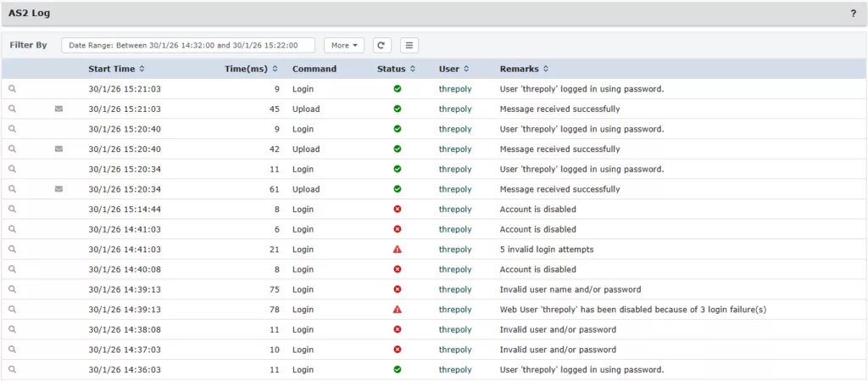
Task: Open threpoly link on 15:14:44 row
Action: tap(455, 210)
